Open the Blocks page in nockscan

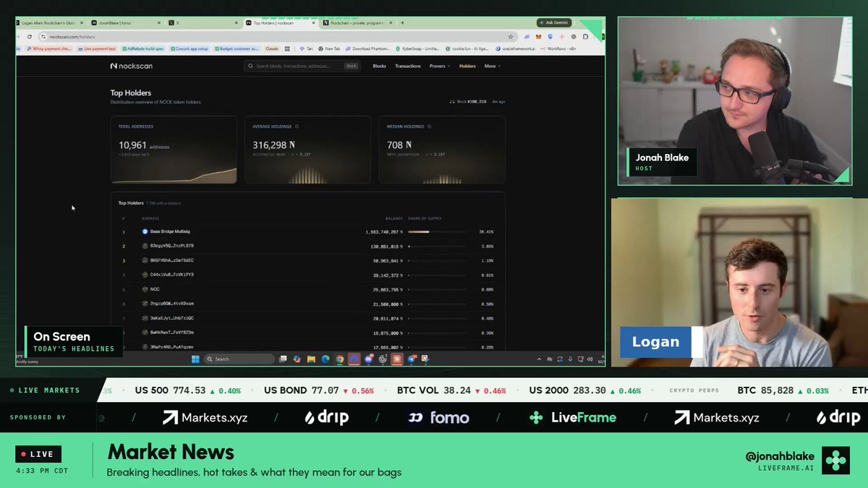380,66
